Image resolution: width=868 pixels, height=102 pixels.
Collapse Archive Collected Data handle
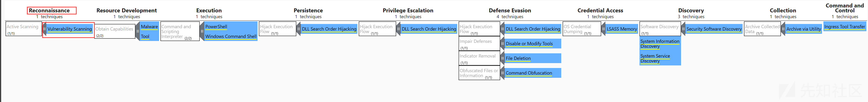point(783,29)
